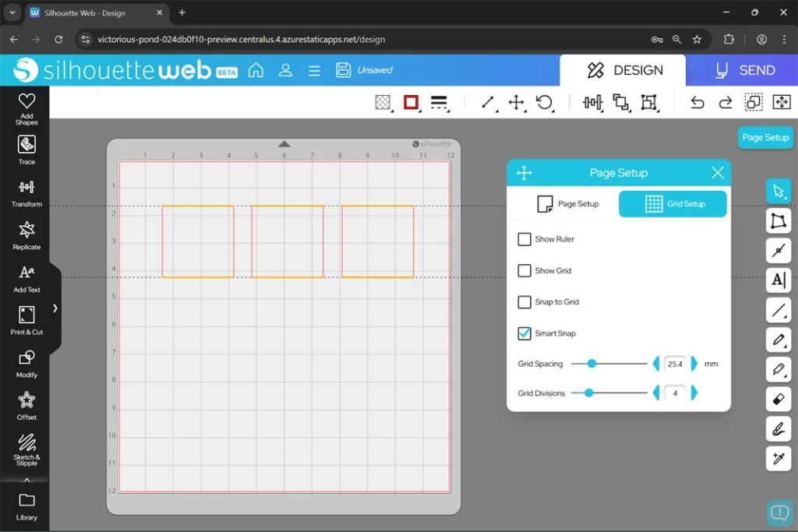This screenshot has width=798, height=532.
Task: Open the line style dropdown
Action: [440, 103]
